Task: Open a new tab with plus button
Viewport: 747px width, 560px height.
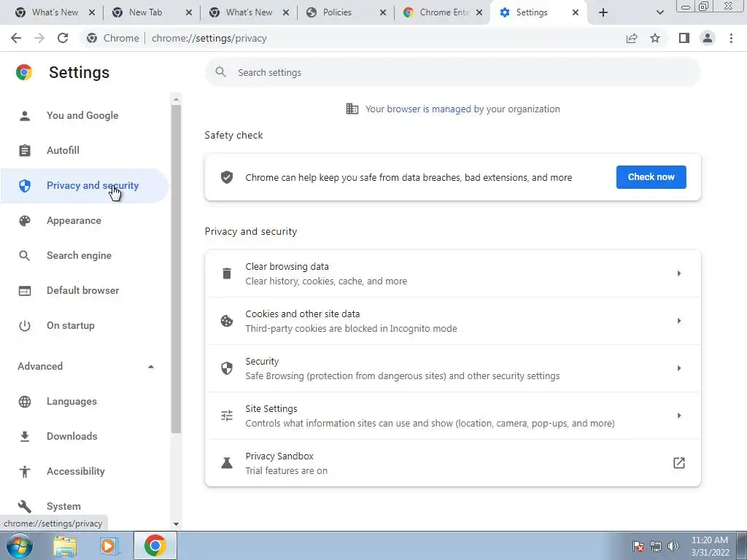Action: pos(603,12)
